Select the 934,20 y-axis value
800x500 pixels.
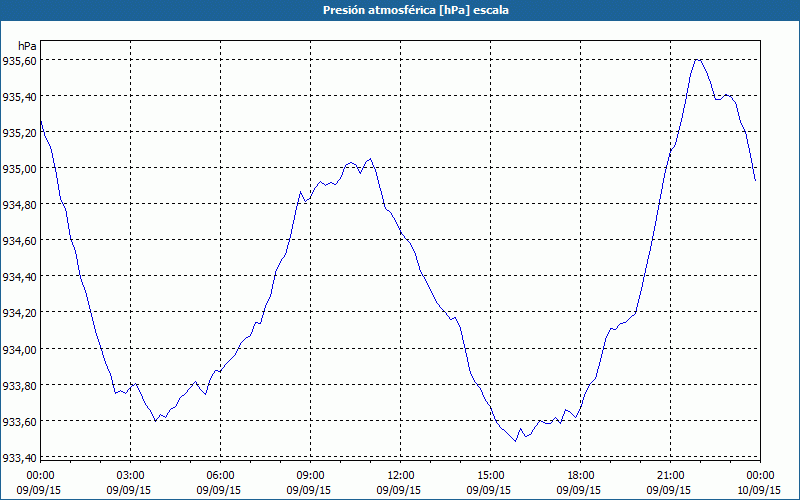(x=19, y=312)
